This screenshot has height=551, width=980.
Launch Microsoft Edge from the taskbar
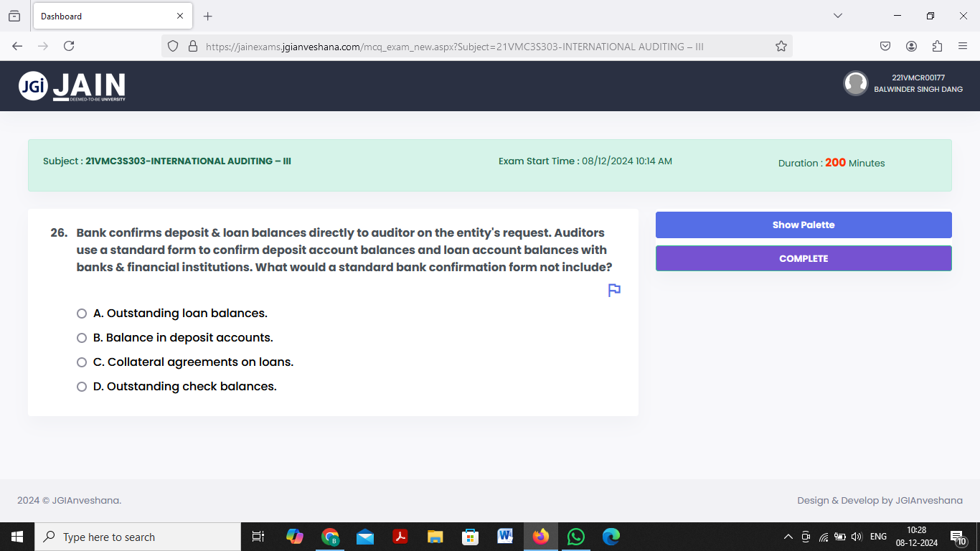pyautogui.click(x=610, y=536)
